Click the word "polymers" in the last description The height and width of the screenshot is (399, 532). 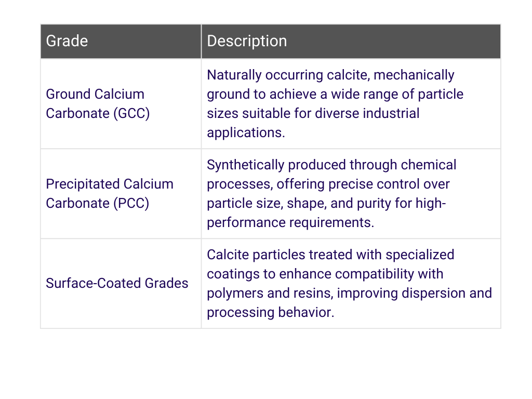[230, 293]
